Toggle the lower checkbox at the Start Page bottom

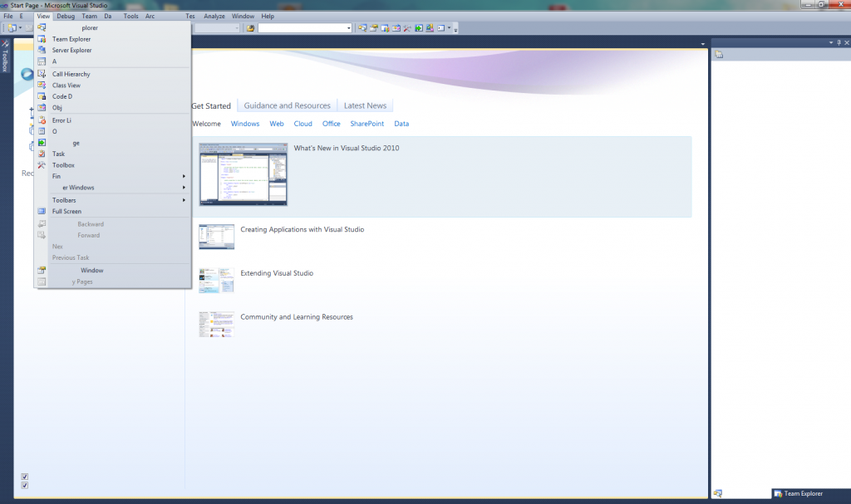(x=24, y=486)
